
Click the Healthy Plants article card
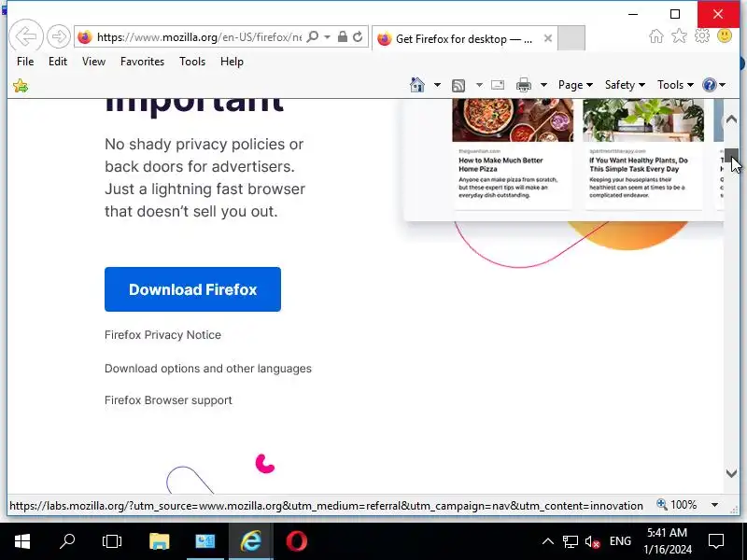click(643, 153)
